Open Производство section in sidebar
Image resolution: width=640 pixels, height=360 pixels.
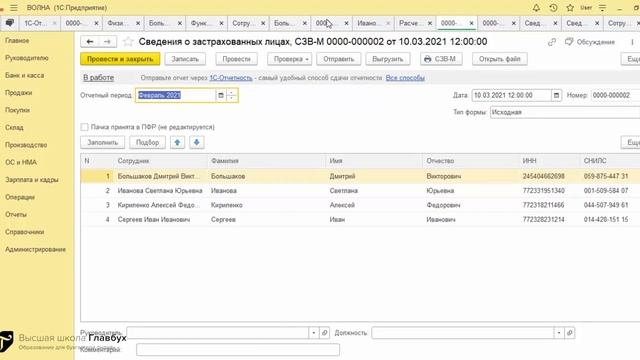point(26,145)
